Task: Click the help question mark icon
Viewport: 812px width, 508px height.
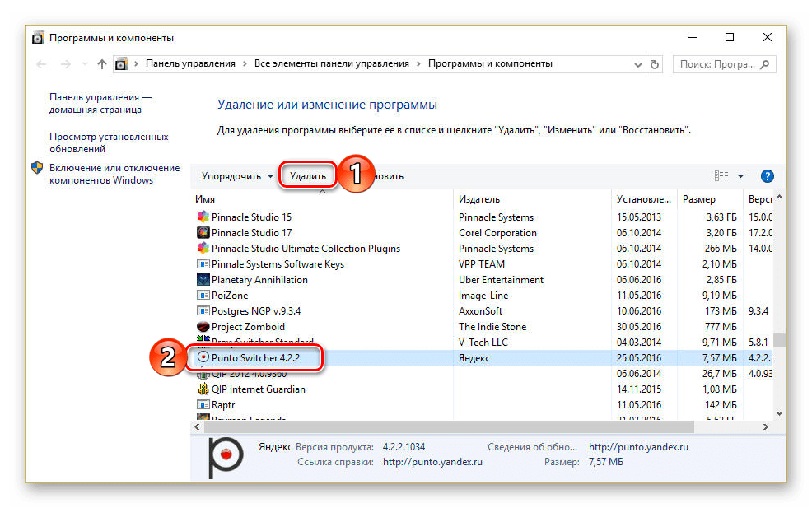Action: (767, 176)
